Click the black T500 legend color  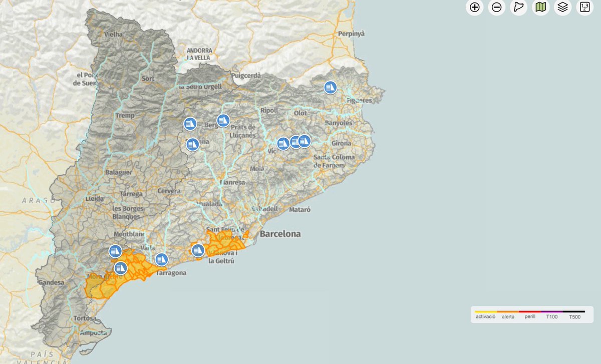click(x=574, y=311)
